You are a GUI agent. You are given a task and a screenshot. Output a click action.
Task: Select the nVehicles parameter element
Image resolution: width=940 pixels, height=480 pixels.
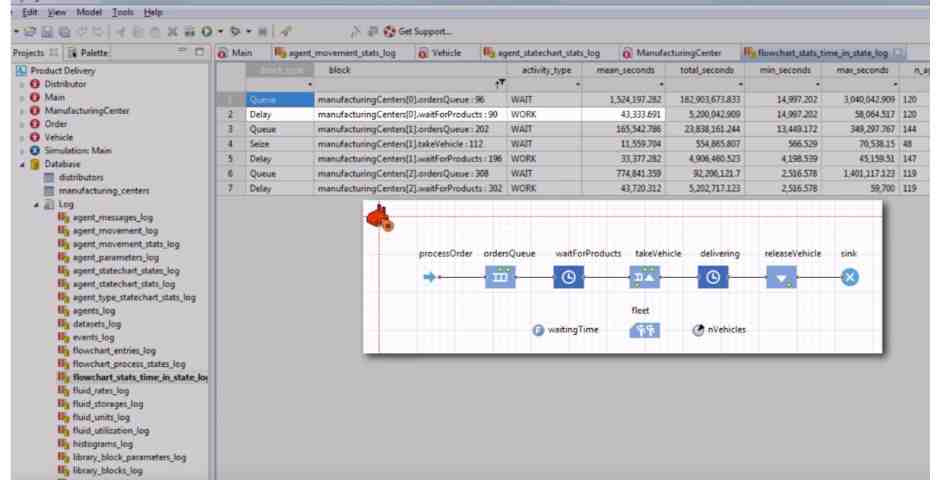(725, 328)
